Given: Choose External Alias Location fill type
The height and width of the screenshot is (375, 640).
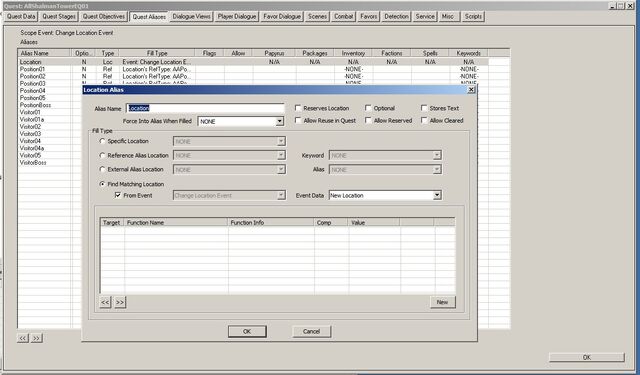Looking at the screenshot, I should [x=102, y=169].
